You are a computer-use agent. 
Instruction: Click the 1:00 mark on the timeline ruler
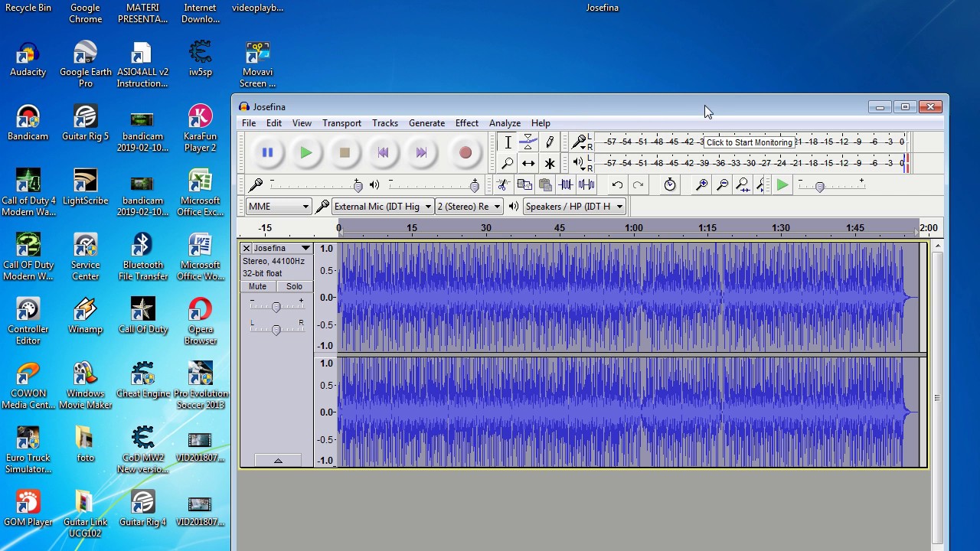click(x=634, y=228)
